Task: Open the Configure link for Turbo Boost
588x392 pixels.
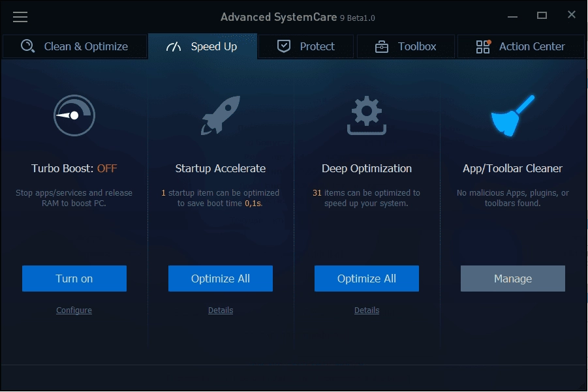Action: [74, 310]
